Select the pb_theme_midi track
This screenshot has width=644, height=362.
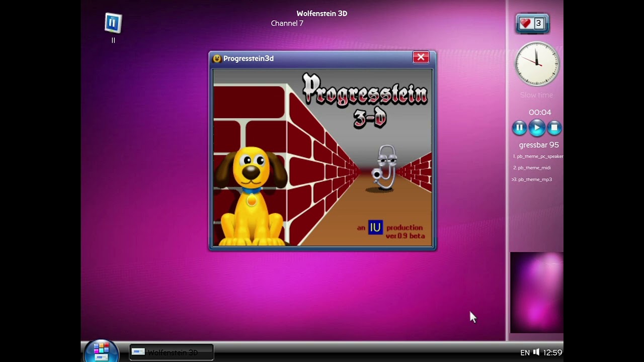coord(532,168)
